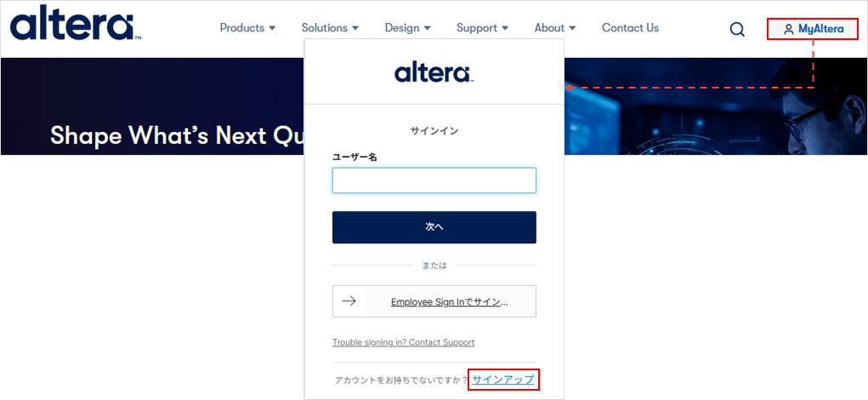Viewport: 868px width, 400px height.
Task: Go to the Contact Us page
Action: point(630,28)
